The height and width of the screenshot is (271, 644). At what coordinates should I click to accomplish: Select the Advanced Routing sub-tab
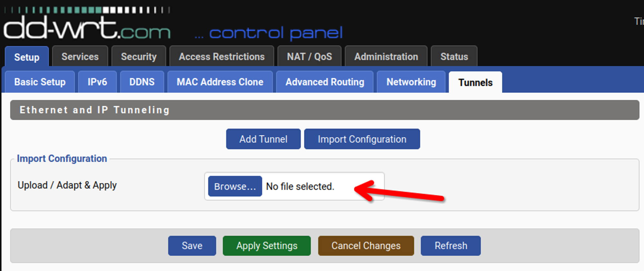coord(324,82)
